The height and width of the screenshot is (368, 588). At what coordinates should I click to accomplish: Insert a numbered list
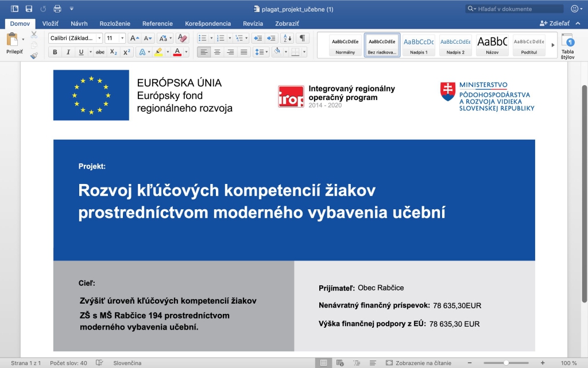[x=220, y=39]
